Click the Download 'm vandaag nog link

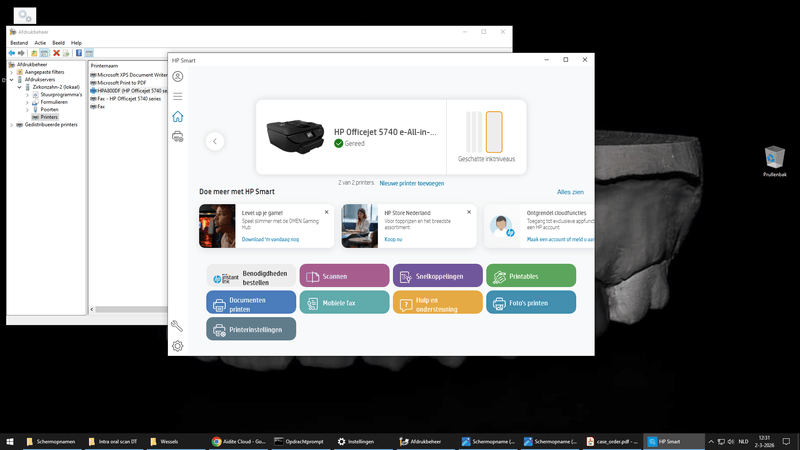point(270,239)
